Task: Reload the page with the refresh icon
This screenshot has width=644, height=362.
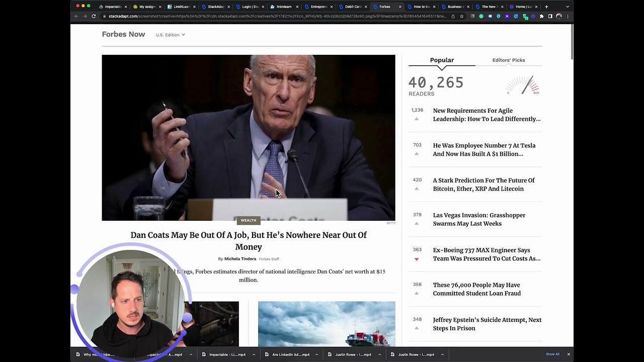Action: pyautogui.click(x=94, y=16)
